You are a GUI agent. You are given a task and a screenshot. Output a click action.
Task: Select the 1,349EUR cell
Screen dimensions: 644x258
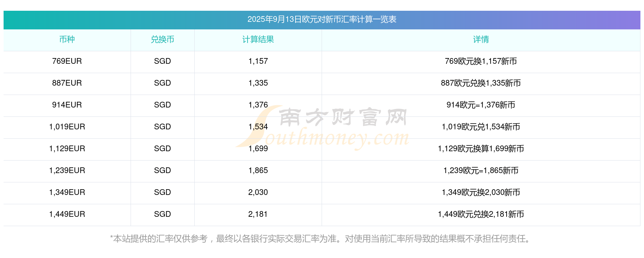(x=67, y=192)
